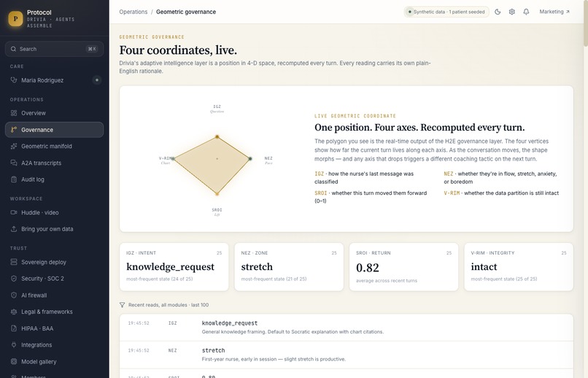Click the Huddle video camera icon
The height and width of the screenshot is (378, 588).
pos(14,212)
